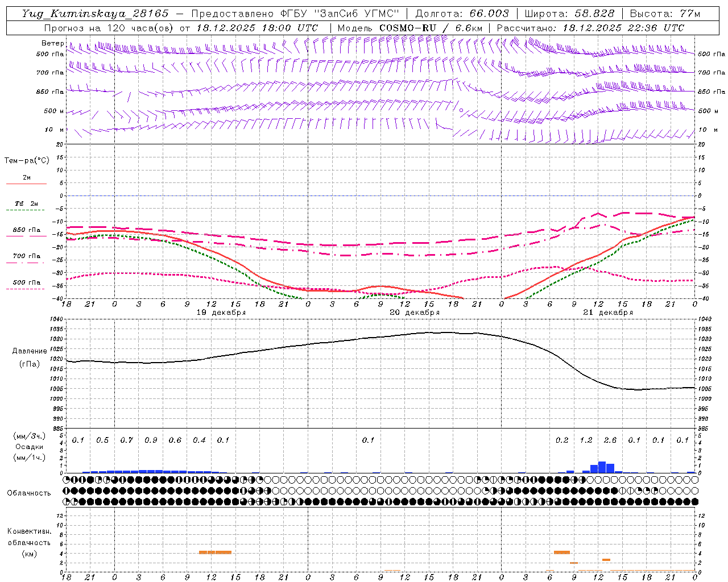Click the right 10 м wind level label
The image size is (728, 582).
707,130
